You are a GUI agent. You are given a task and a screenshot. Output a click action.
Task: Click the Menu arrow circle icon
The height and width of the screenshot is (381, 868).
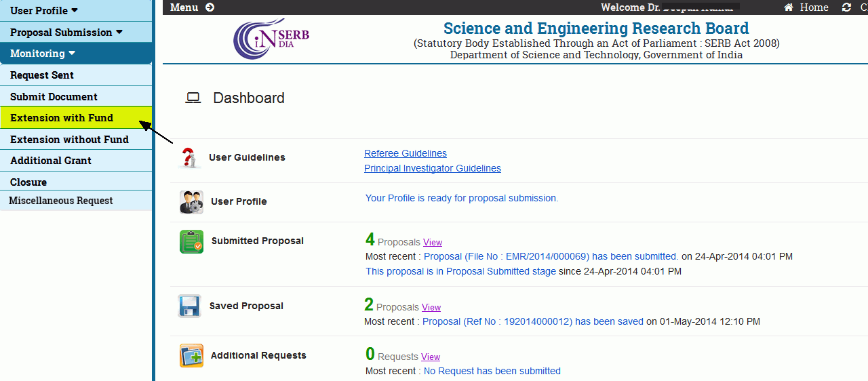[210, 7]
